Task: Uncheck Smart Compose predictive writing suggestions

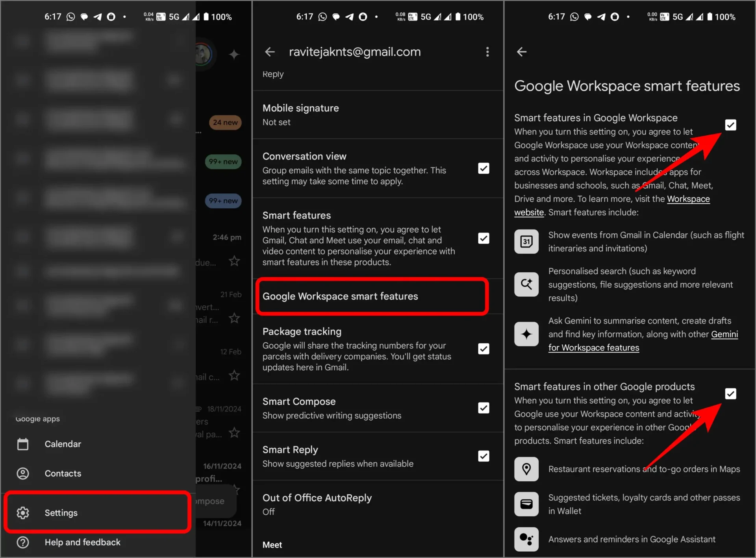Action: (x=484, y=408)
